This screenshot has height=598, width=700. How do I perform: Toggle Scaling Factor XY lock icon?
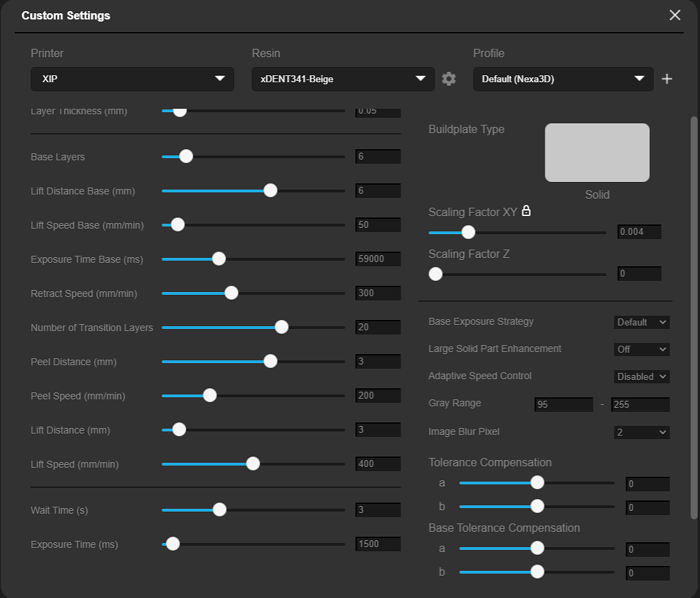[527, 210]
